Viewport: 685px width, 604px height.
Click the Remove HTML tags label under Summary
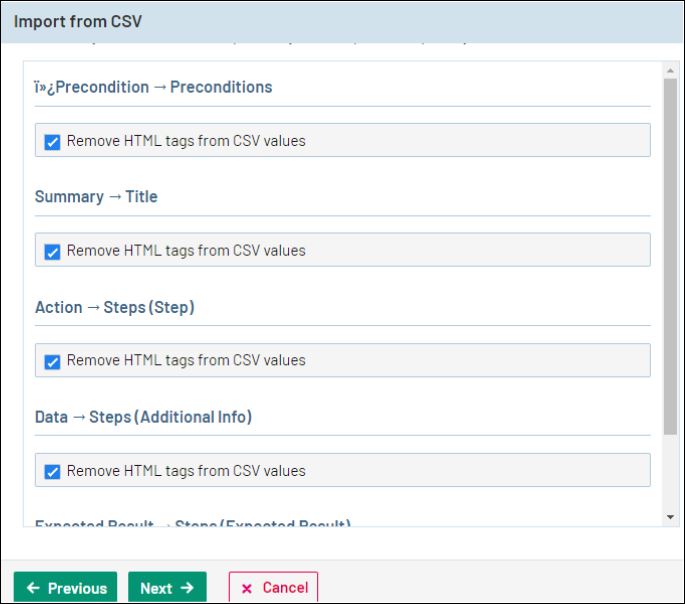(x=186, y=251)
